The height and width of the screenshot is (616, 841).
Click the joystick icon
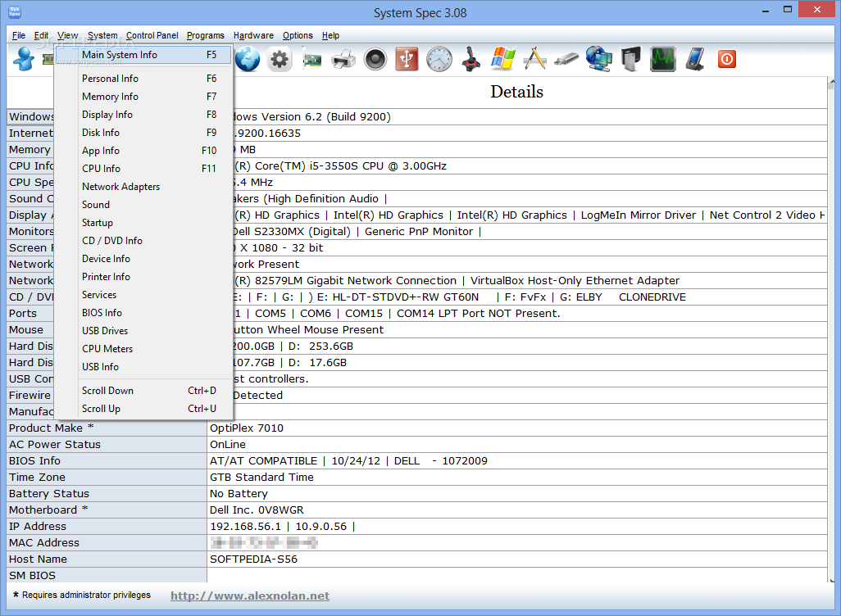pos(471,59)
